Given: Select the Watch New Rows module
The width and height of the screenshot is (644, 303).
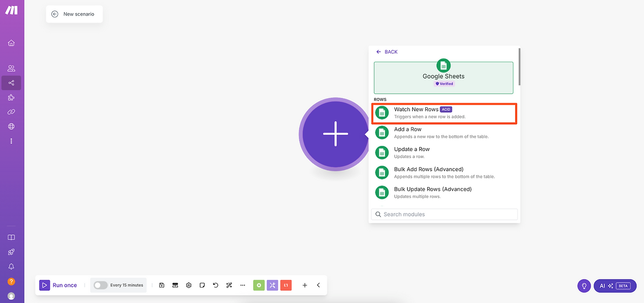Looking at the screenshot, I should [x=444, y=113].
